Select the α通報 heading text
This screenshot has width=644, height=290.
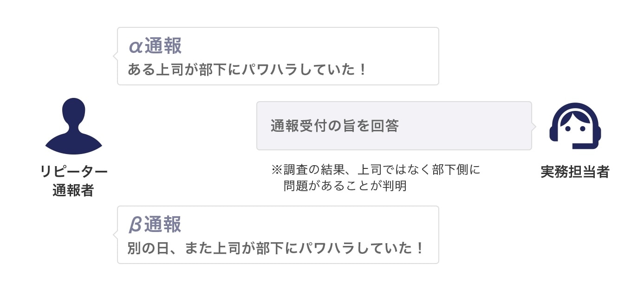[x=155, y=46]
